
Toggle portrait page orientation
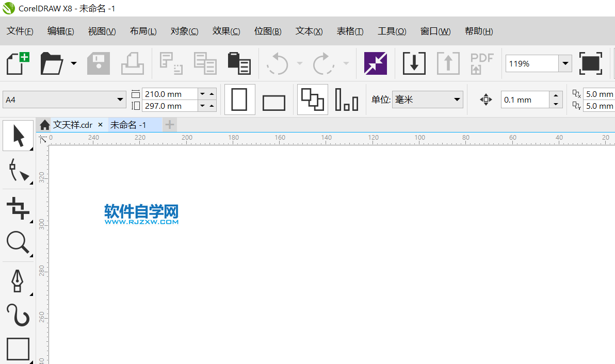coord(239,99)
